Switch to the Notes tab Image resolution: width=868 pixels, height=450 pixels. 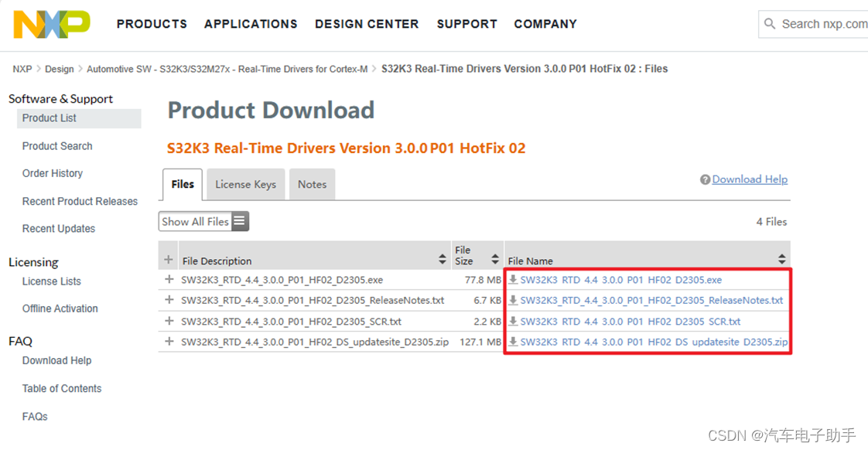(313, 184)
